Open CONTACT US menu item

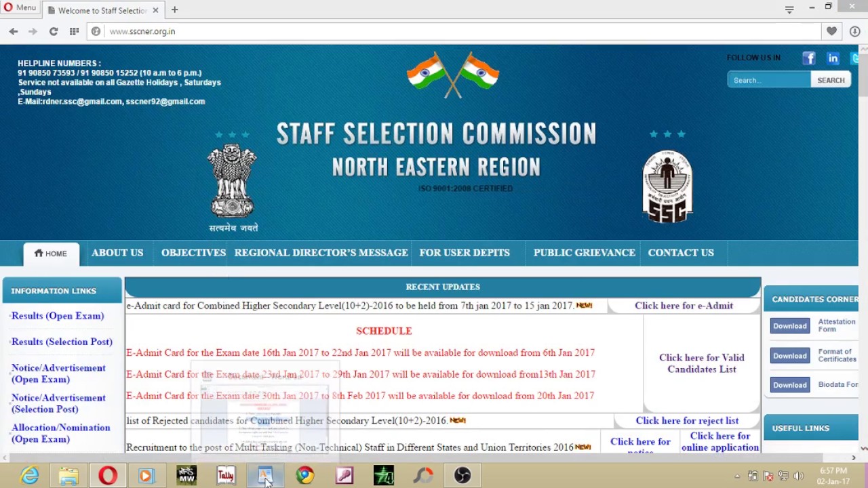click(681, 253)
